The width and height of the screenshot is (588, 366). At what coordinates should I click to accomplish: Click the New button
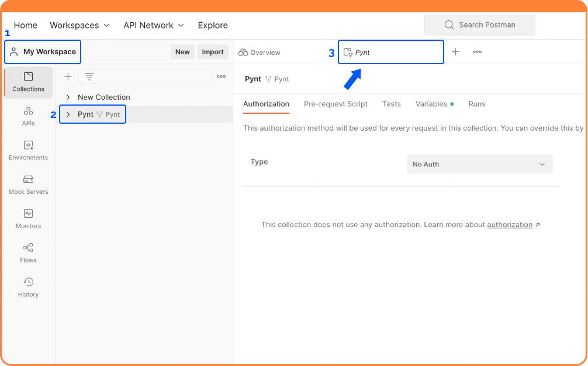coord(182,52)
